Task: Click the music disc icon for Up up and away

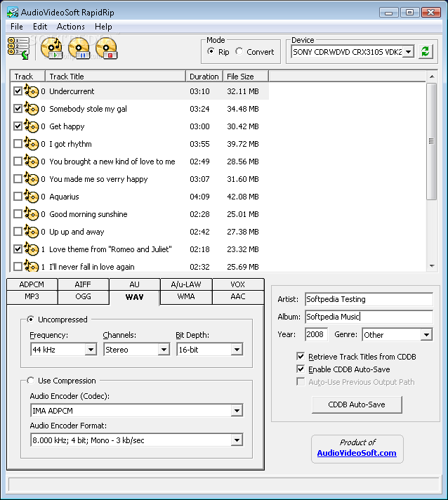Action: (32, 232)
